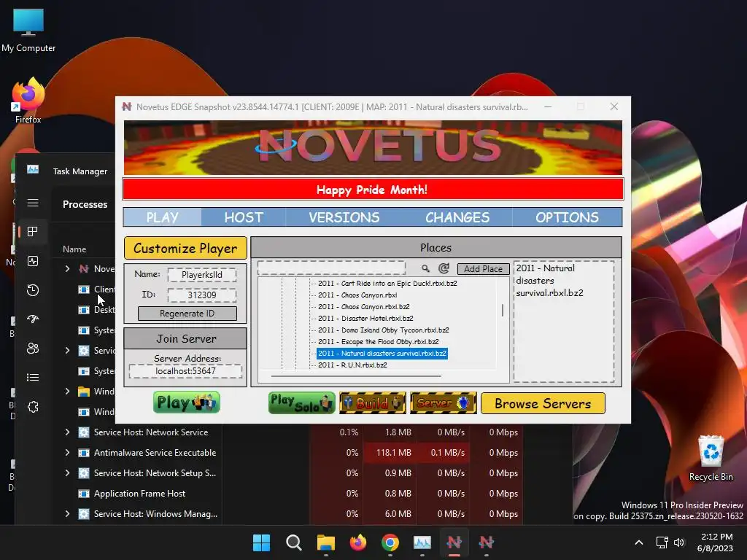The width and height of the screenshot is (747, 560).
Task: Switch to the VERSIONS tab
Action: point(344,217)
